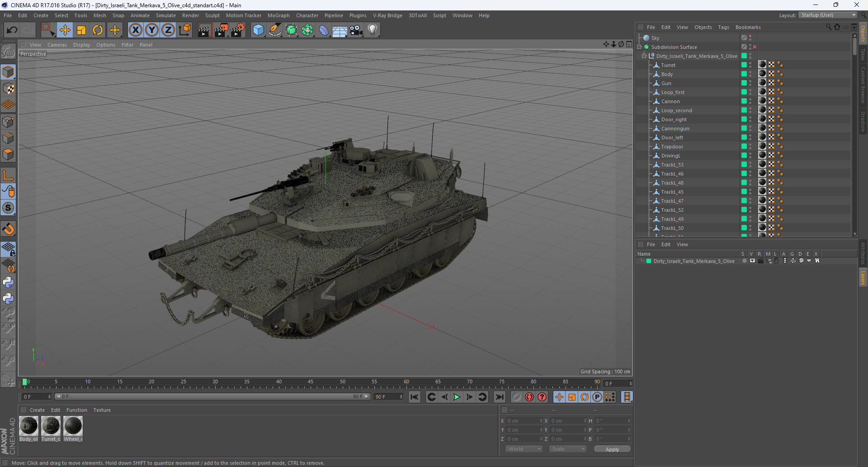The height and width of the screenshot is (467, 868).
Task: Open the Tags menu in Object Manager
Action: 723,27
